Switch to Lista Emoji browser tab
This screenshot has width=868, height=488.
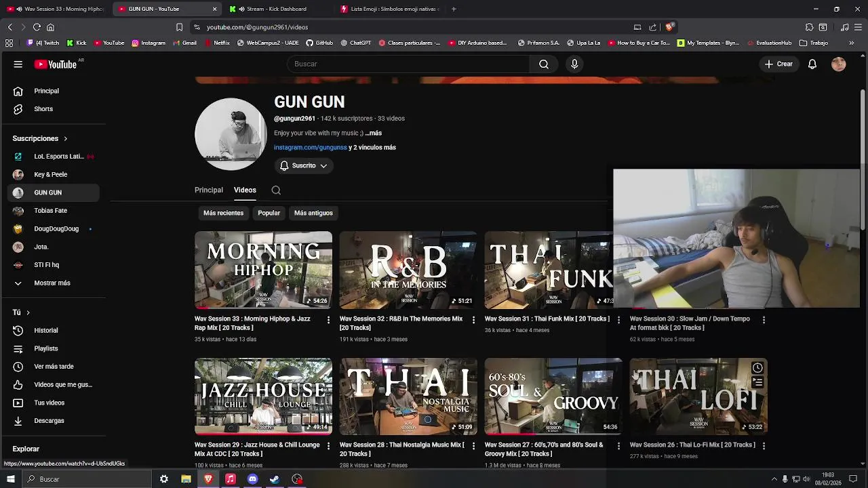pos(390,9)
